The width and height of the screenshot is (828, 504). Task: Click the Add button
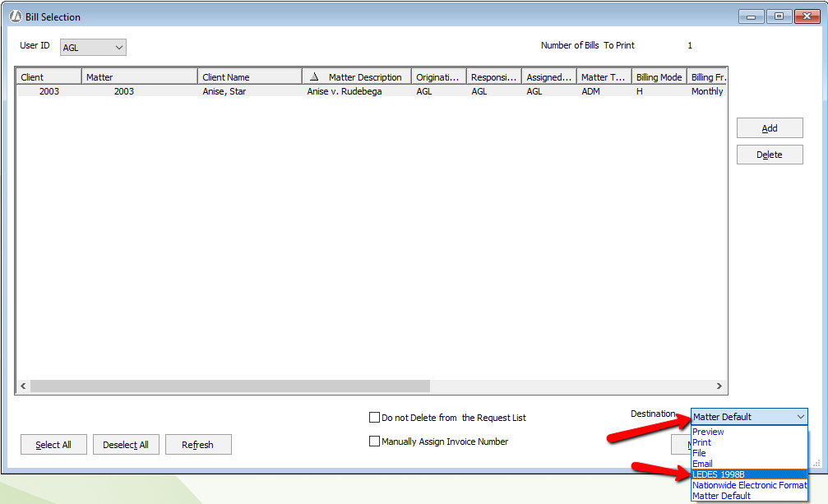click(770, 127)
